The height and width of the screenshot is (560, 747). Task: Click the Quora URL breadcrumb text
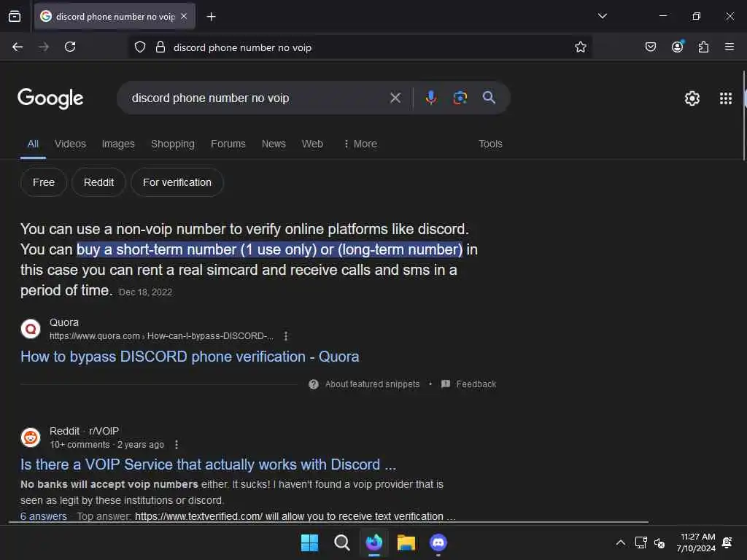click(x=161, y=336)
